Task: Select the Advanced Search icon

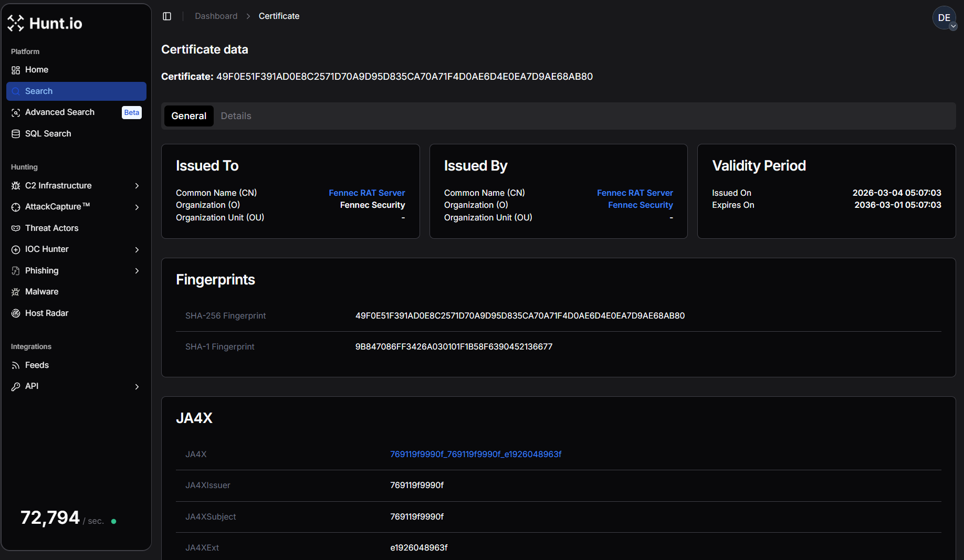Action: pyautogui.click(x=16, y=113)
